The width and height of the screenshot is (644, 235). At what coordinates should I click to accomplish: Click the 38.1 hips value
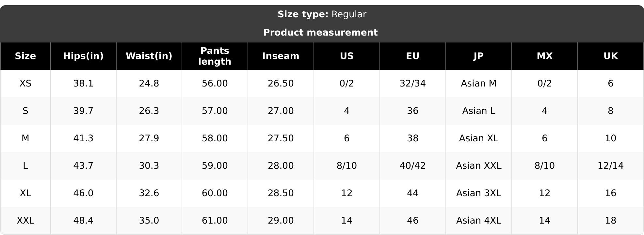[x=83, y=84]
